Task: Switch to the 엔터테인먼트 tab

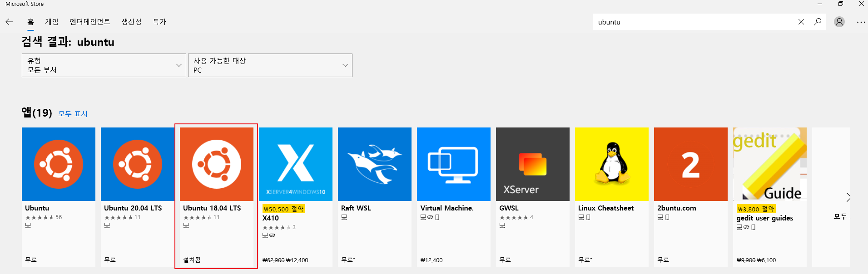Action: 90,22
